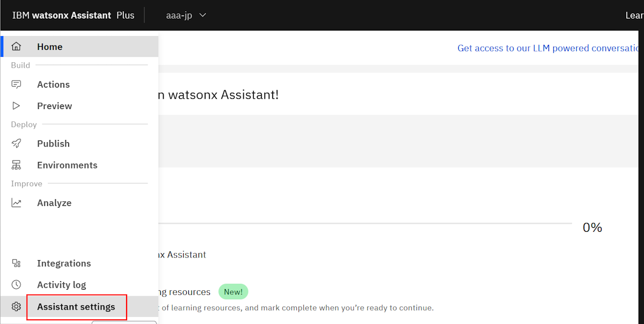Image resolution: width=644 pixels, height=324 pixels.
Task: Select Assistant settings in sidebar
Action: coord(76,307)
